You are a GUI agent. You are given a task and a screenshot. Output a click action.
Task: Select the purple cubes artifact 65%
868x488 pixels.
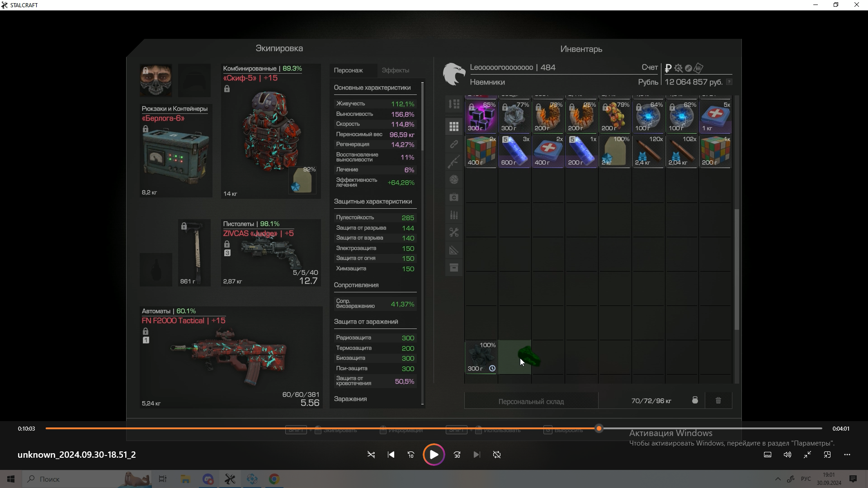point(481,116)
